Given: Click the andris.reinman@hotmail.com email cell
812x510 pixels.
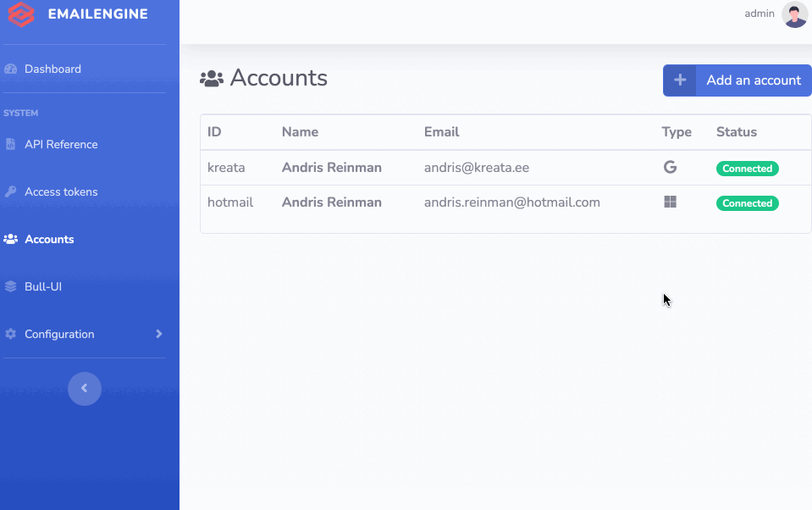Looking at the screenshot, I should [512, 202].
